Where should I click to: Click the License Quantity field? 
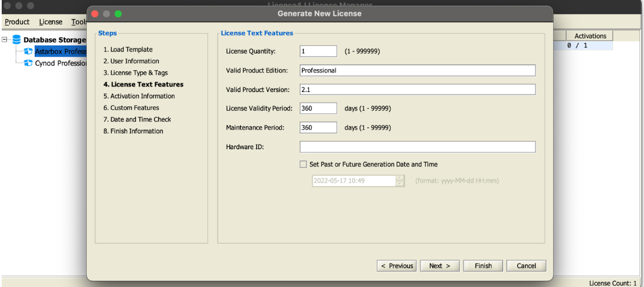point(318,51)
